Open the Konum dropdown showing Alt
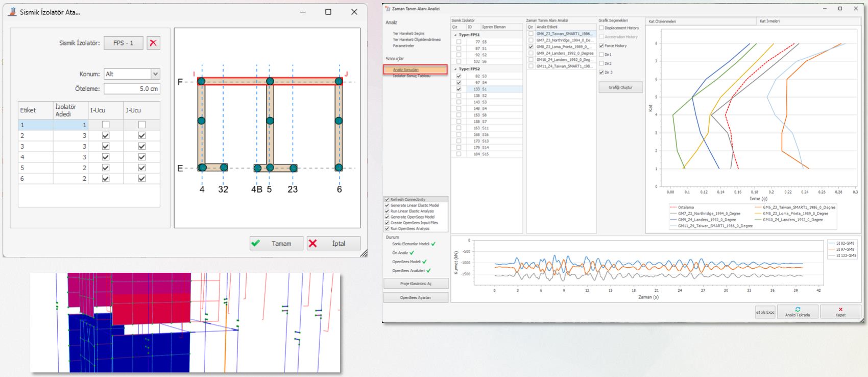Viewport: 868px width, 377px height. 155,74
